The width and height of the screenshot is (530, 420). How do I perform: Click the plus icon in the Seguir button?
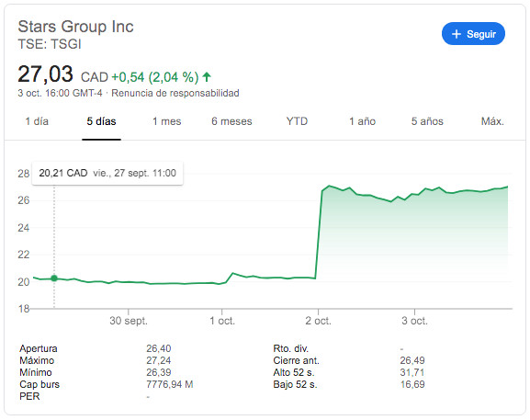tap(457, 34)
